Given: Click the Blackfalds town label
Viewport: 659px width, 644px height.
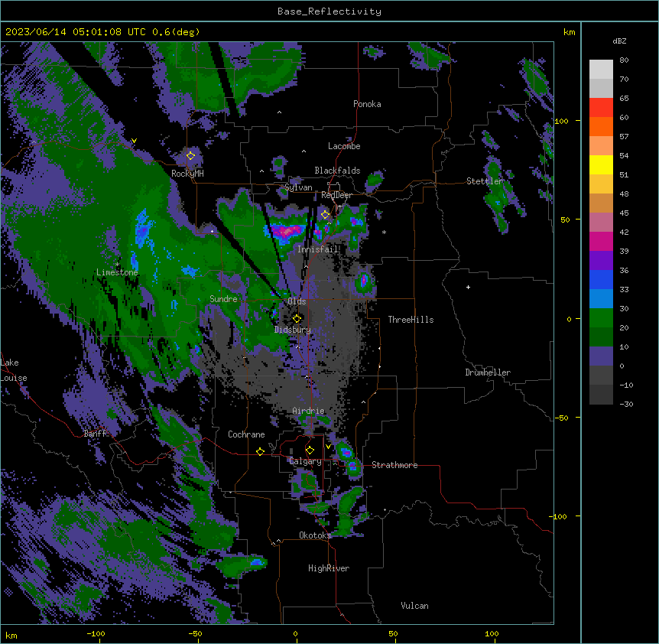Looking at the screenshot, I should coord(337,171).
